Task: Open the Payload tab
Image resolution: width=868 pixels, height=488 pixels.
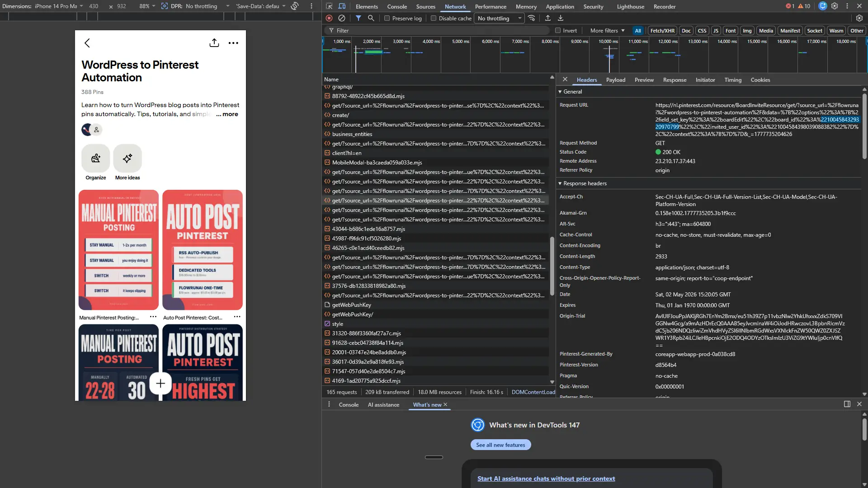Action: click(x=616, y=80)
